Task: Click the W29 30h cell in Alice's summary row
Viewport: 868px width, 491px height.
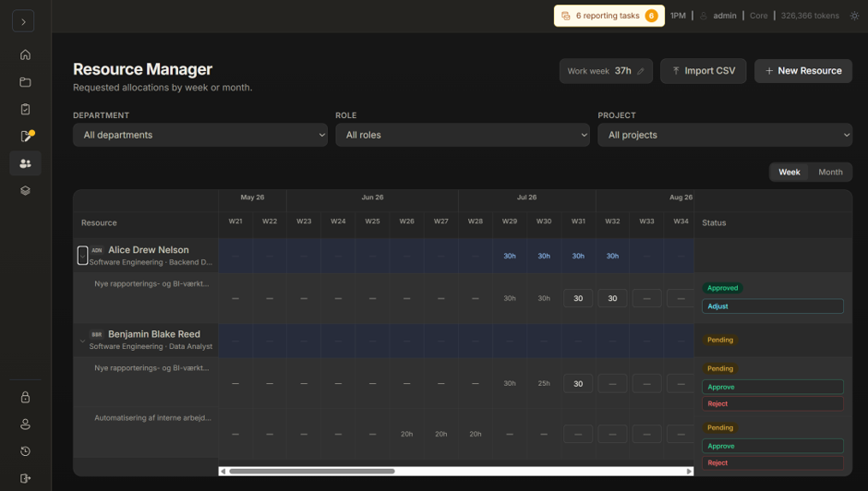Action: 510,256
